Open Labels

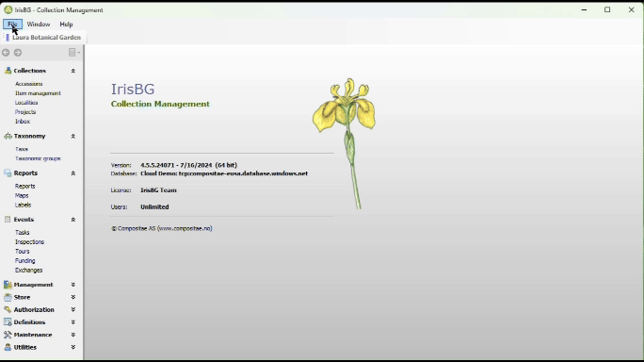pyautogui.click(x=23, y=206)
